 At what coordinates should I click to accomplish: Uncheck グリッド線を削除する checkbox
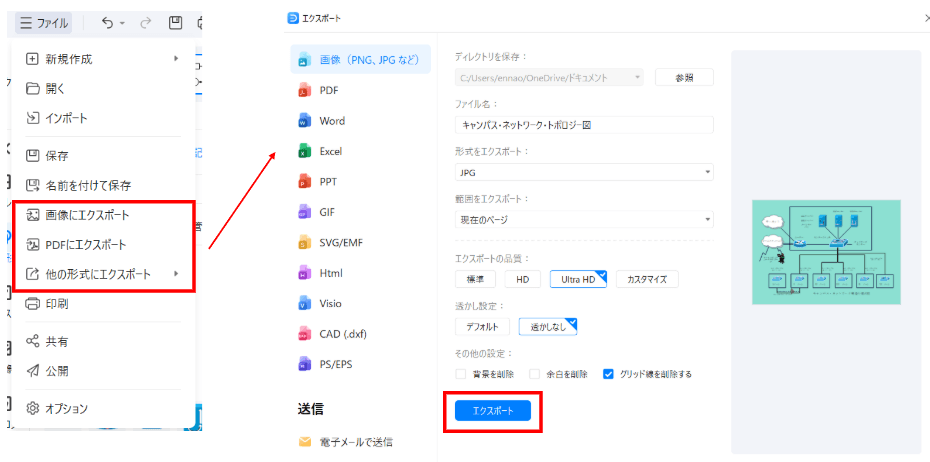(608, 374)
